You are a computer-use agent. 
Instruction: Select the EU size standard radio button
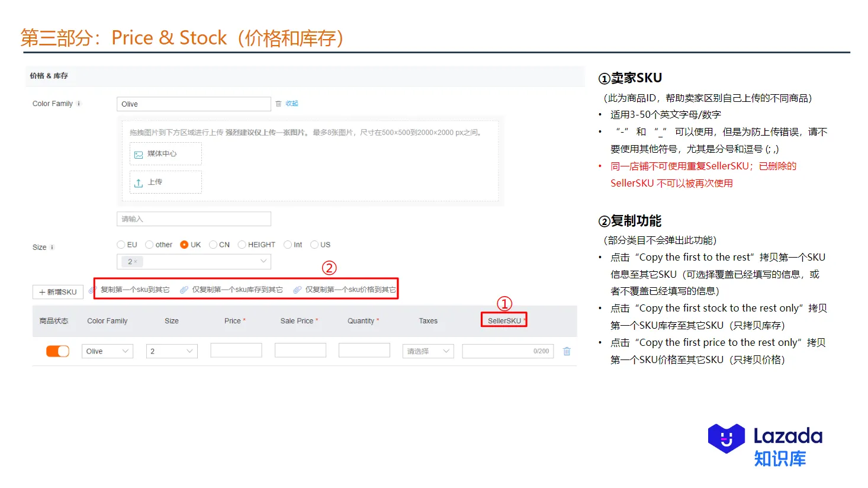[x=121, y=244]
